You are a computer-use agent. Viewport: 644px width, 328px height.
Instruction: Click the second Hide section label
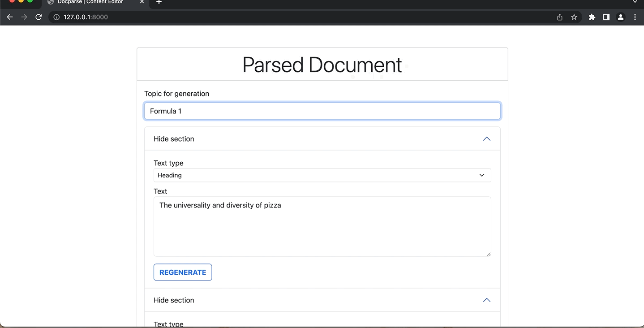coord(174,300)
